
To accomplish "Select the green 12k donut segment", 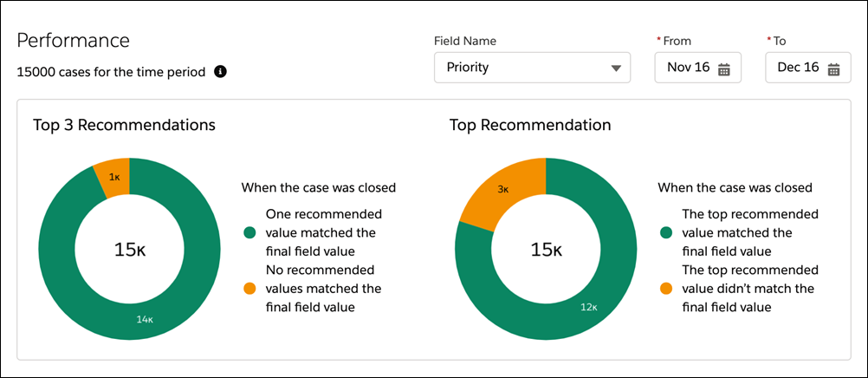I will point(589,307).
